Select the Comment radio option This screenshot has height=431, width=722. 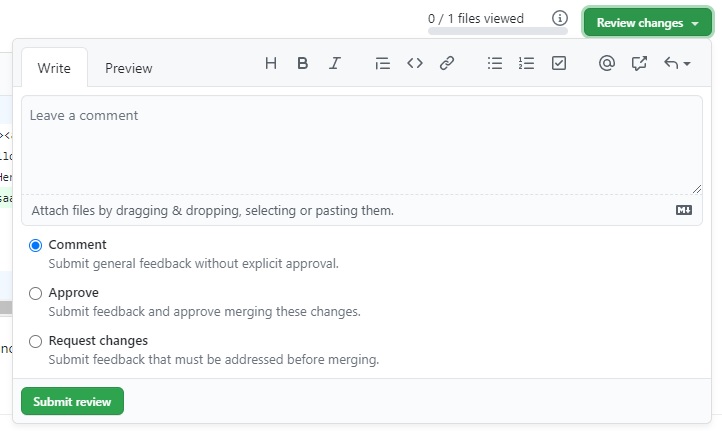36,245
